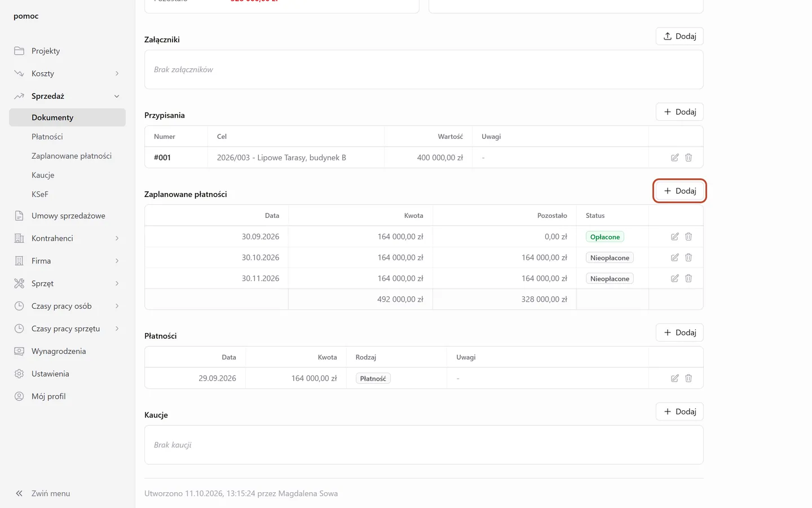Edit assignment #001 with pencil icon
Image resolution: width=812 pixels, height=508 pixels.
674,157
